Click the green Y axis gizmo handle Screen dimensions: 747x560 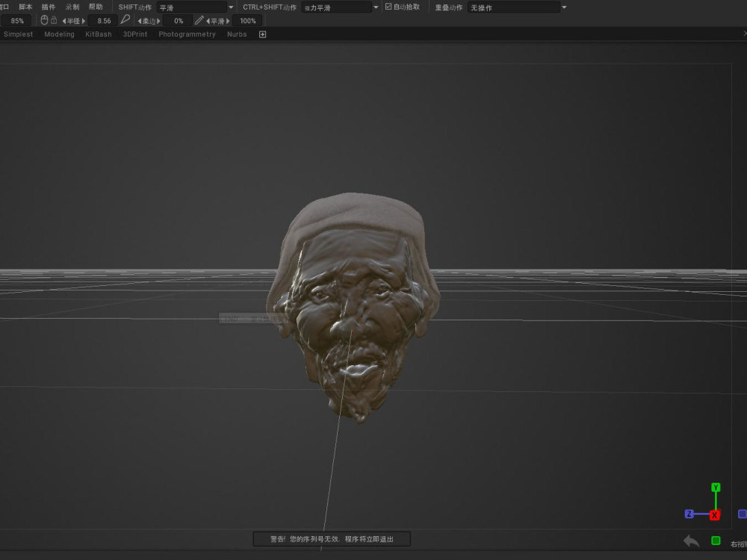click(716, 487)
